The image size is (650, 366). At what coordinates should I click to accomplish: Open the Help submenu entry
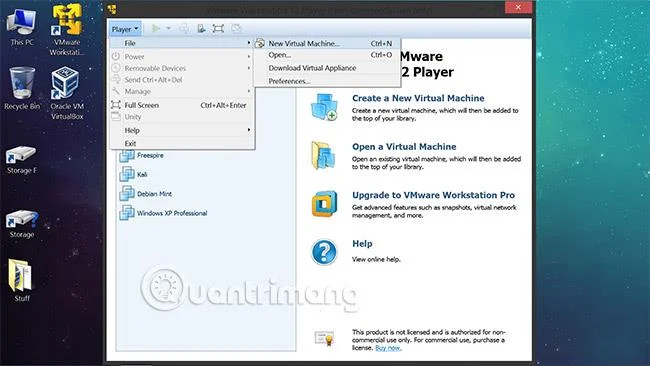coord(182,131)
